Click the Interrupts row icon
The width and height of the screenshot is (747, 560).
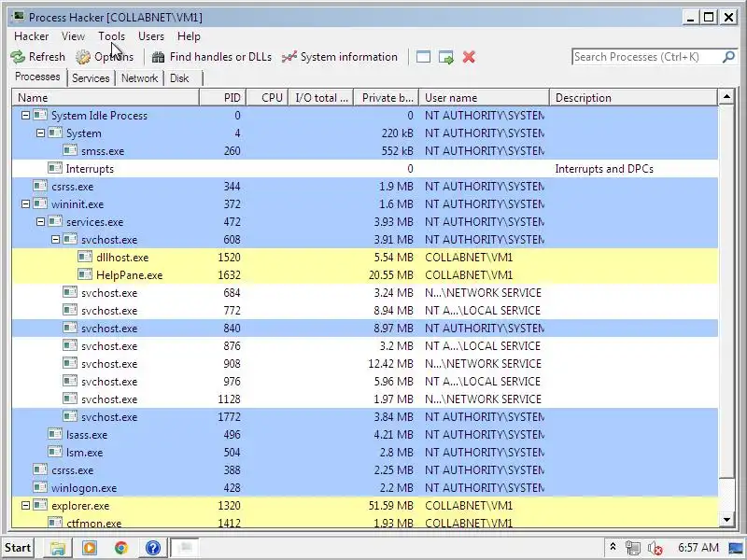point(55,169)
